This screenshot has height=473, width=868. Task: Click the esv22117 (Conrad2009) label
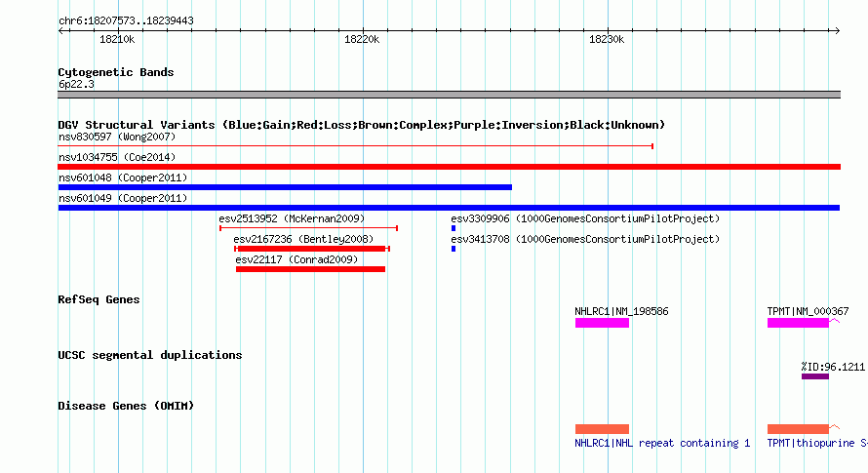point(296,259)
